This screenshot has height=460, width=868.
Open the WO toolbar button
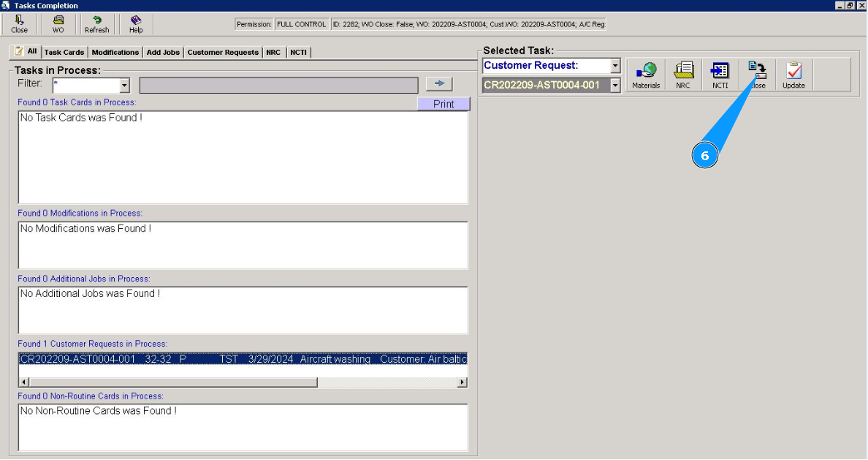pos(58,24)
